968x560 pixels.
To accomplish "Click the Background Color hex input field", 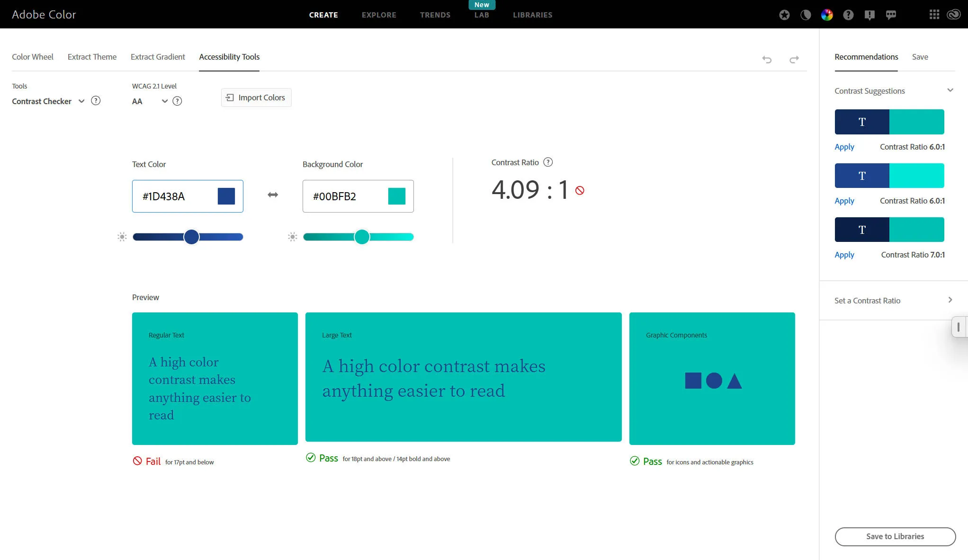I will coord(358,196).
